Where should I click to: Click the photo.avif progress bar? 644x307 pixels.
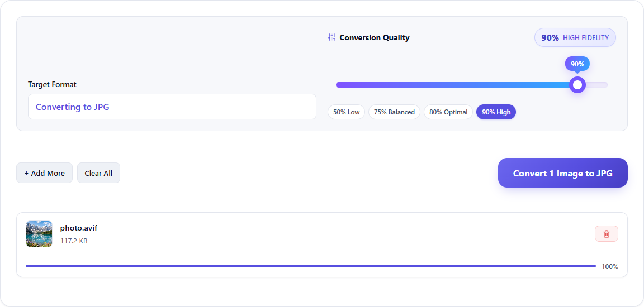click(310, 266)
